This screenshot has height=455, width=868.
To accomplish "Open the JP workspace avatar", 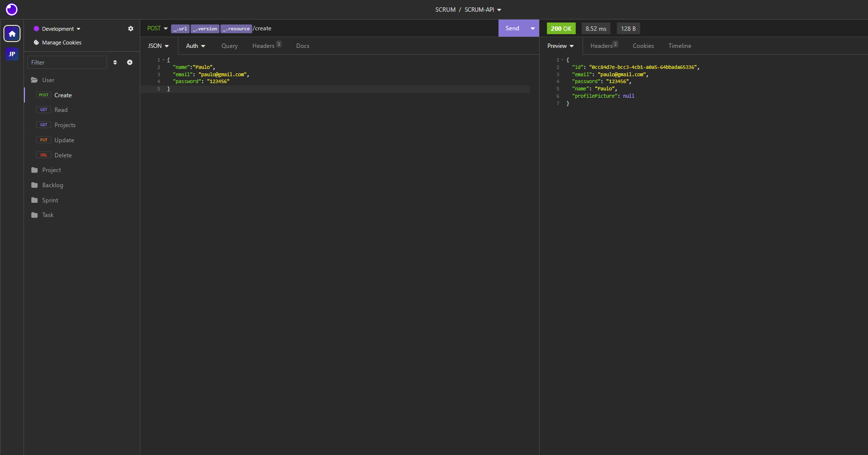I will point(12,54).
